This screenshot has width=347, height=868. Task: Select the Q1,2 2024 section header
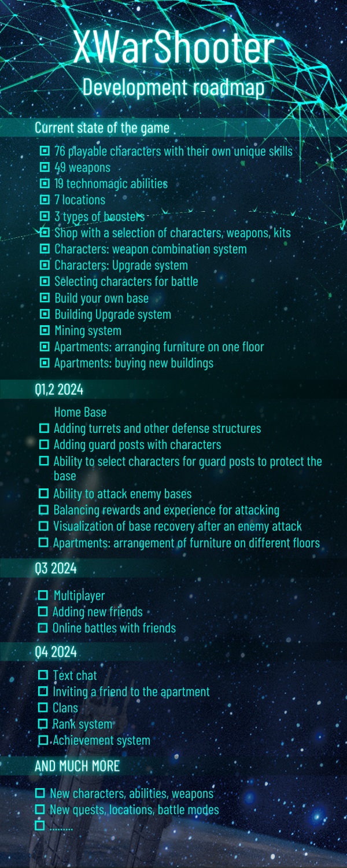pos(59,389)
